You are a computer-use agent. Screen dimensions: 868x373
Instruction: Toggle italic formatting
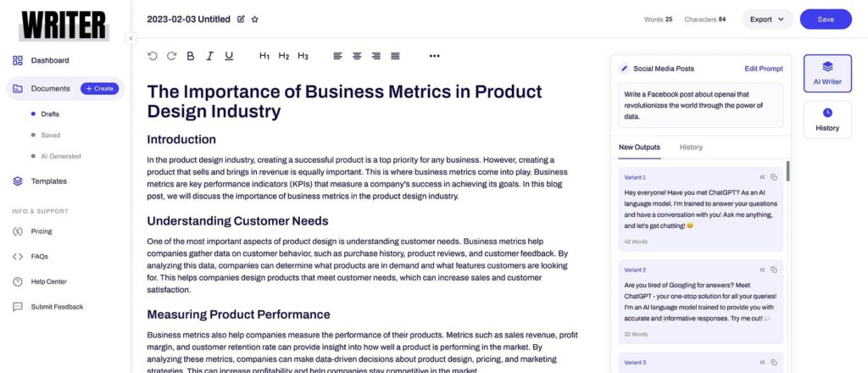click(210, 56)
